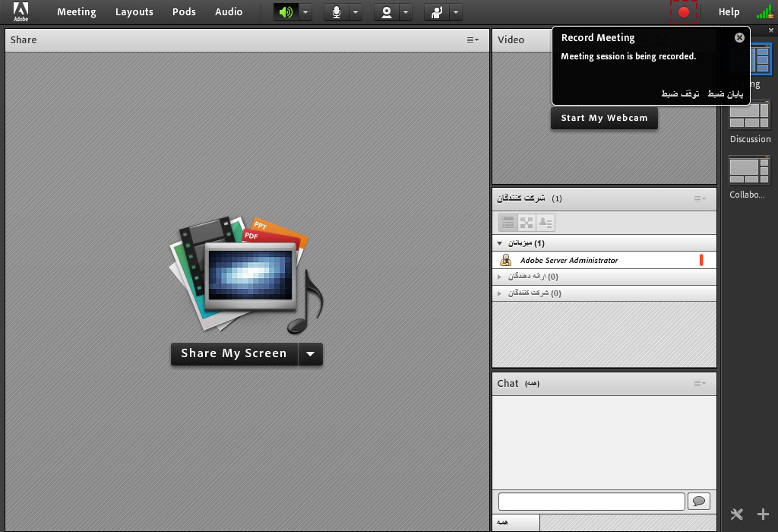The image size is (778, 532).
Task: Switch to the attendee list view icon
Action: (508, 223)
